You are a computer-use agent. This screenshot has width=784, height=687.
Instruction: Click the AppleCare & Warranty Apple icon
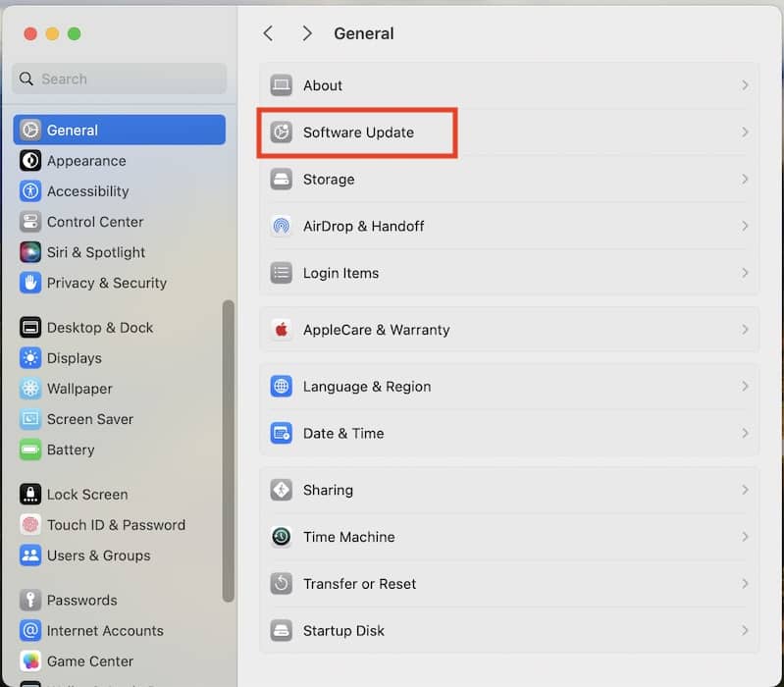pyautogui.click(x=282, y=330)
